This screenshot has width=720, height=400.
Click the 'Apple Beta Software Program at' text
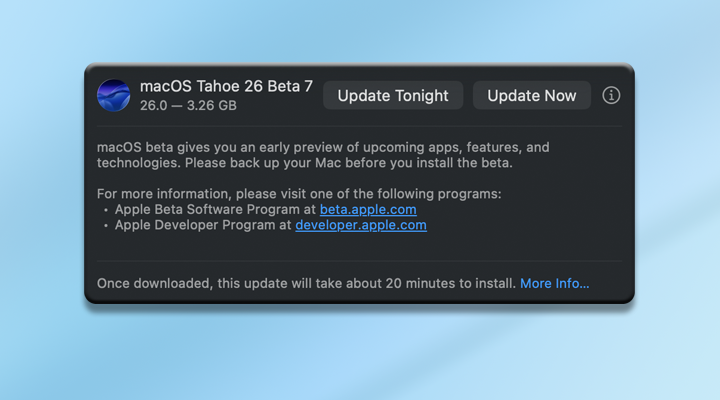click(x=216, y=210)
